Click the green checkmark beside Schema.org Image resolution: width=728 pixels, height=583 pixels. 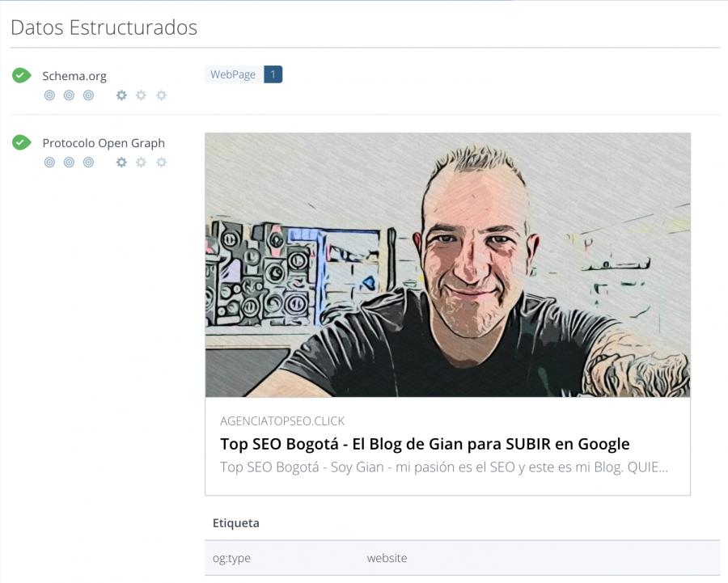pos(21,75)
